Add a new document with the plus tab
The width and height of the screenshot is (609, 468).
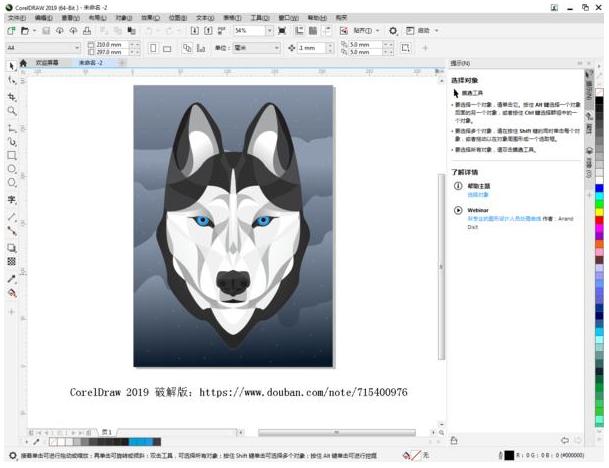click(x=122, y=63)
